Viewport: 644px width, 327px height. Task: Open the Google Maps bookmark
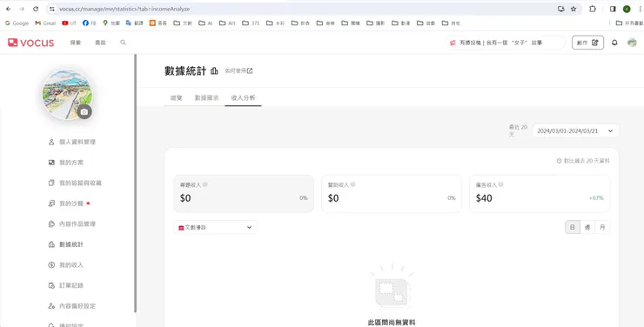[111, 23]
